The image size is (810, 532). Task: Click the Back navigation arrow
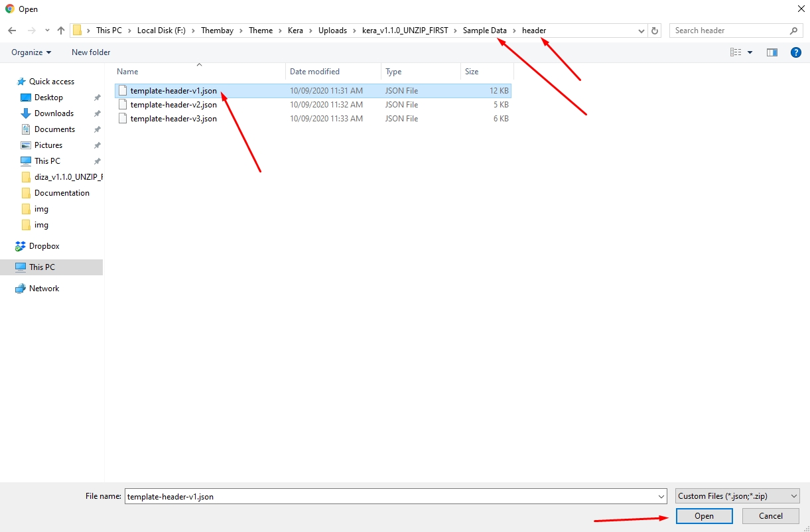pos(12,31)
